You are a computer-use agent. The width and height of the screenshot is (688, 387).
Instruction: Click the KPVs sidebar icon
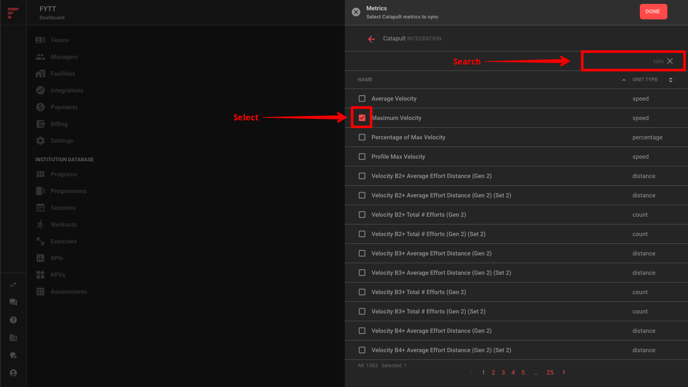pos(40,275)
